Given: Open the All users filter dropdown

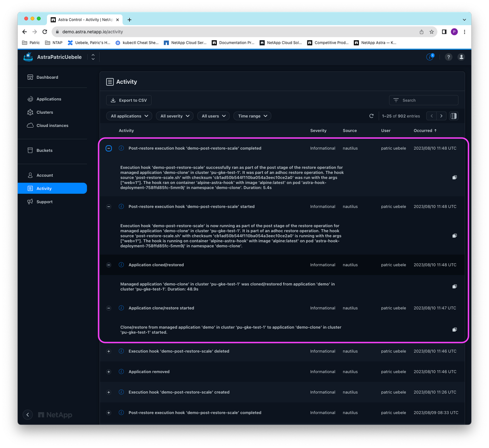Looking at the screenshot, I should click(x=213, y=116).
